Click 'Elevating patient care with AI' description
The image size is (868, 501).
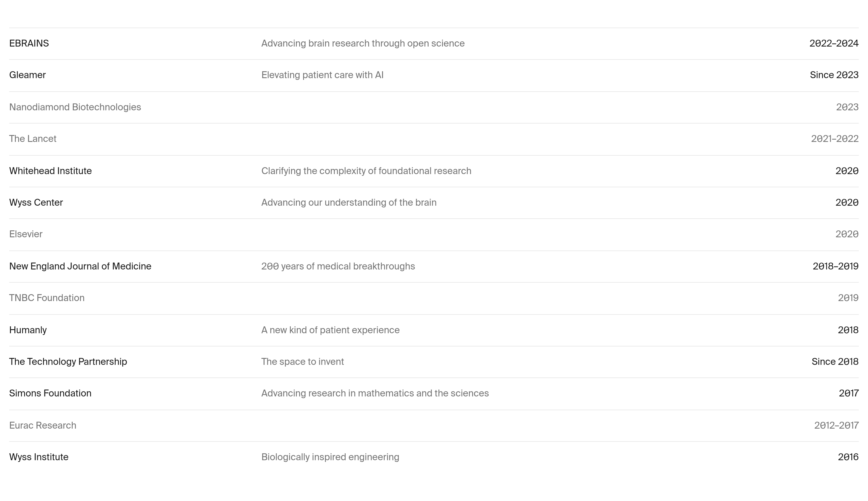click(322, 75)
